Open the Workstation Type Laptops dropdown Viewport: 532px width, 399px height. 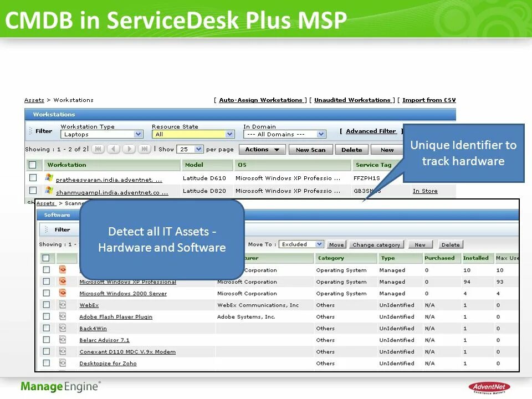102,134
